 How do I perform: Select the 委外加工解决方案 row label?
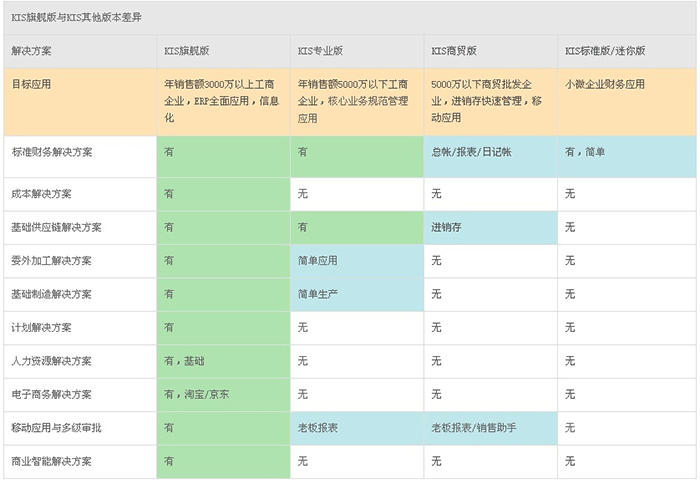point(51,261)
